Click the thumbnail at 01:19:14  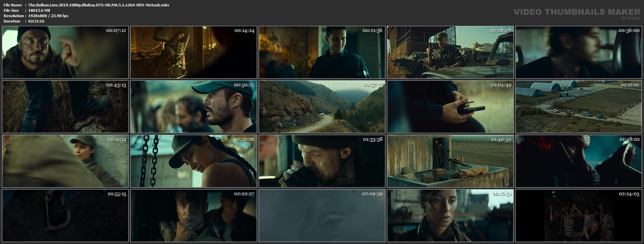pos(65,161)
